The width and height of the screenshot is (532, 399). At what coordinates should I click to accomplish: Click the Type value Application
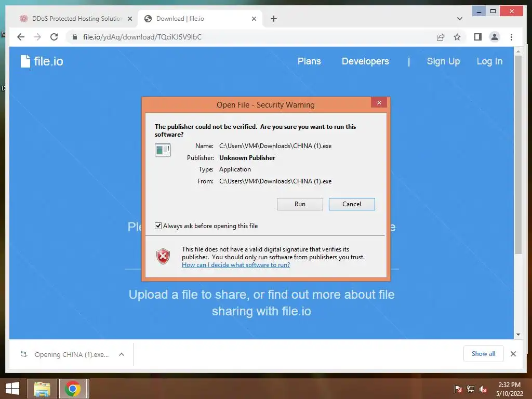[235, 169]
